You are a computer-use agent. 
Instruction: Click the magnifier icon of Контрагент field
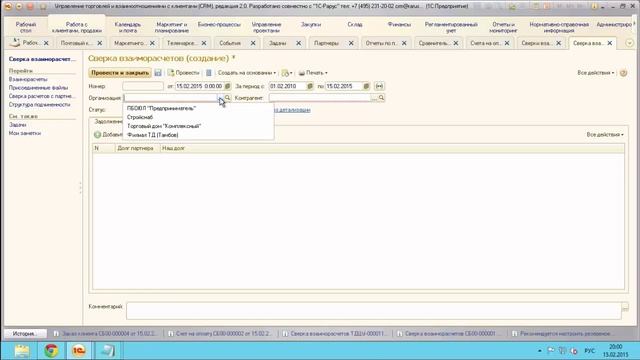pyautogui.click(x=381, y=98)
